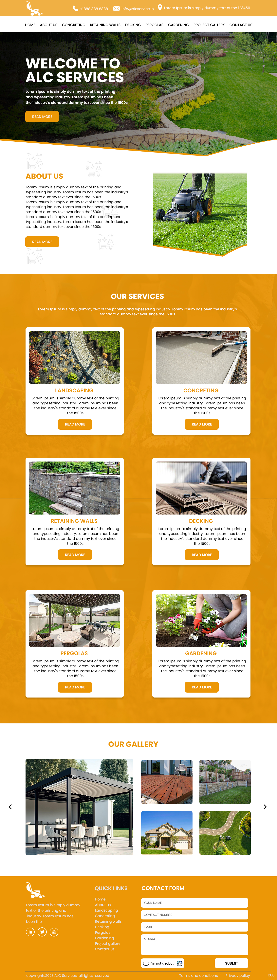Open the LinkedIn icon in footer

coord(30,932)
